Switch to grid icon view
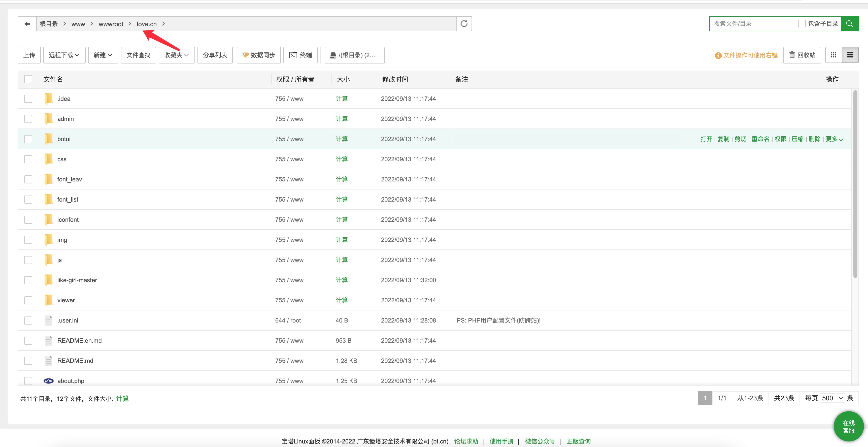 (x=833, y=55)
